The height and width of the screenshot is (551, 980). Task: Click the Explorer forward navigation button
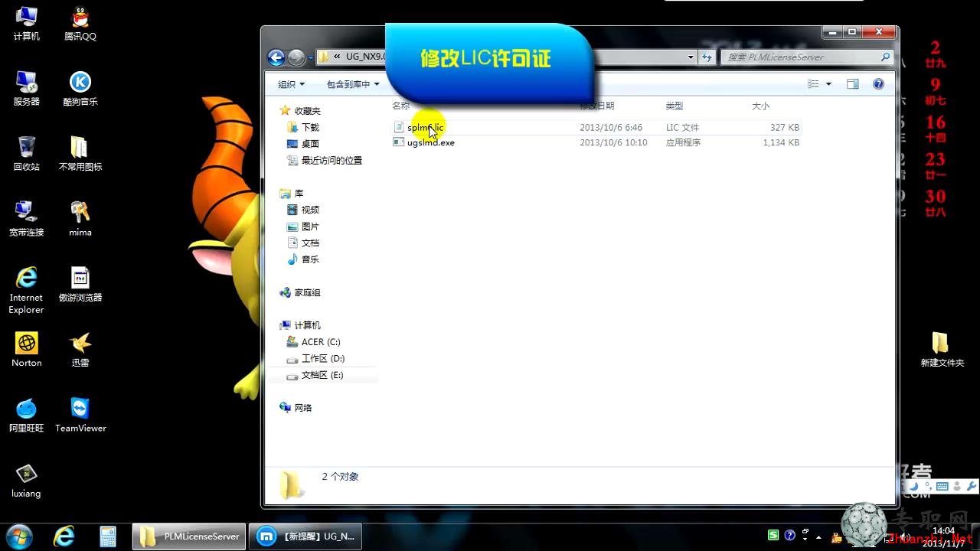(296, 57)
